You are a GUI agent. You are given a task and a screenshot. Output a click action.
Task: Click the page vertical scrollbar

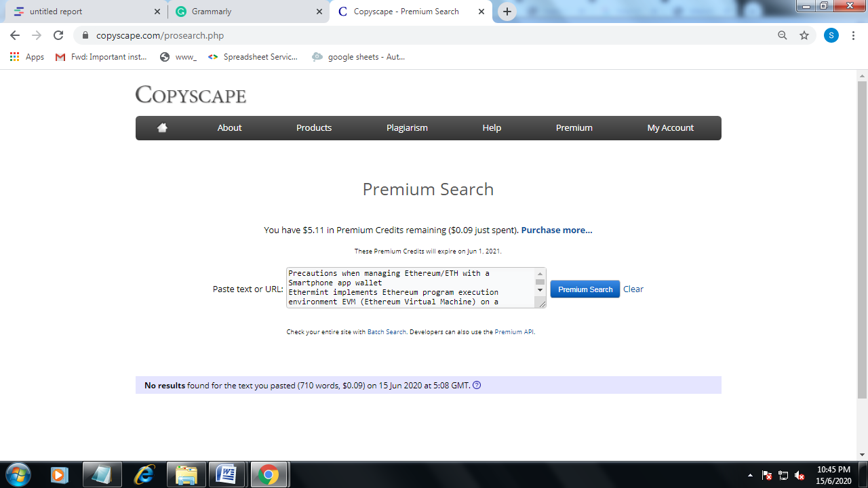862,240
